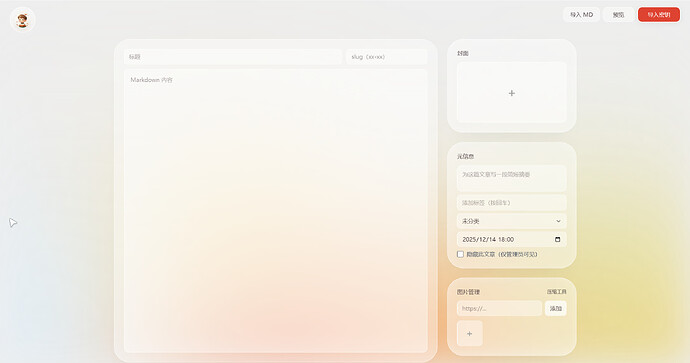Click the 预览 preview button
The height and width of the screenshot is (363, 690).
point(618,15)
